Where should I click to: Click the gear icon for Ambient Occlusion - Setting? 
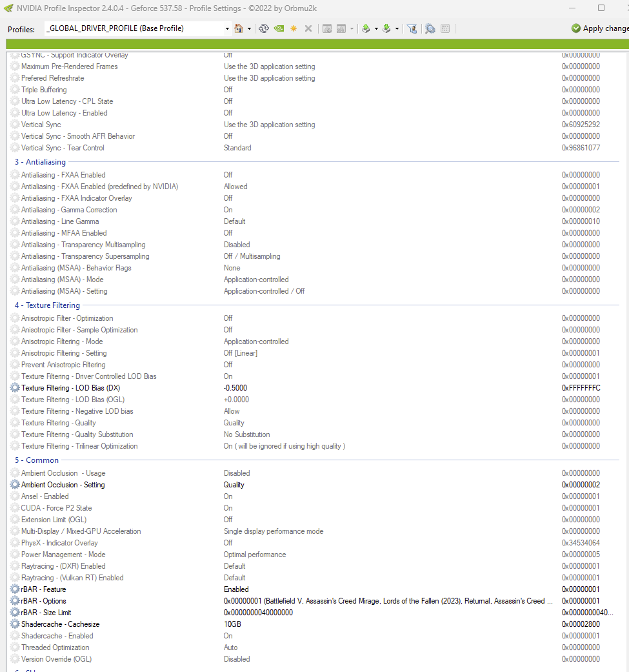[15, 485]
